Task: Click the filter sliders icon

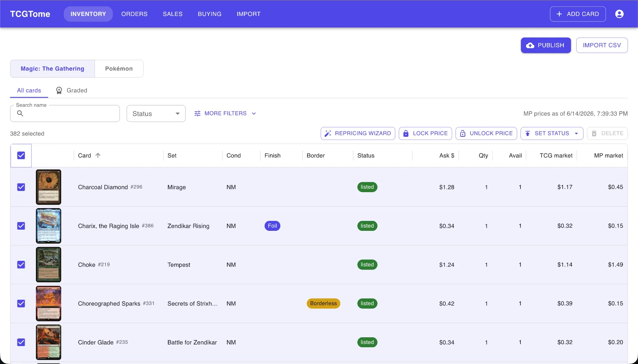Action: (x=197, y=114)
